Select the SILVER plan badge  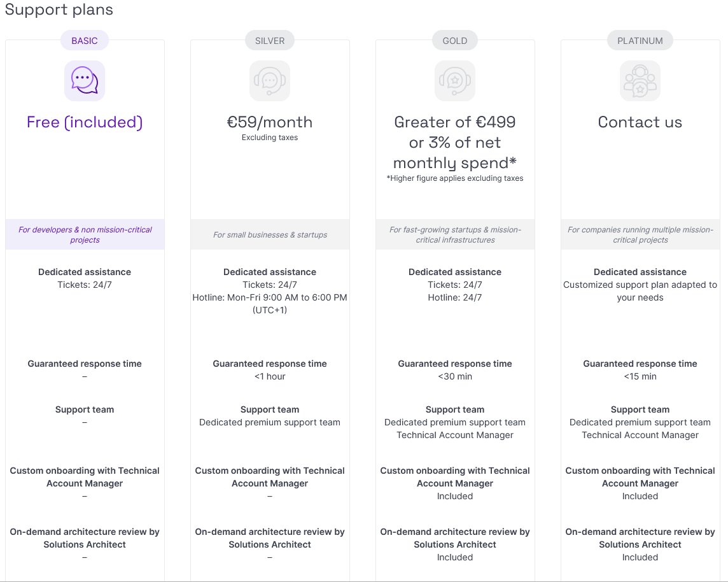[x=270, y=40]
